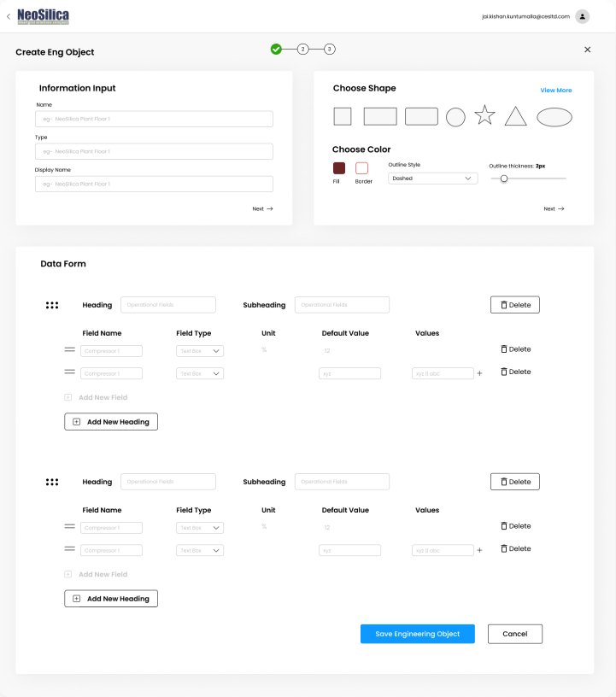Viewport: 616px width, 697px height.
Task: Open the Outline Style dropdown
Action: pos(433,179)
